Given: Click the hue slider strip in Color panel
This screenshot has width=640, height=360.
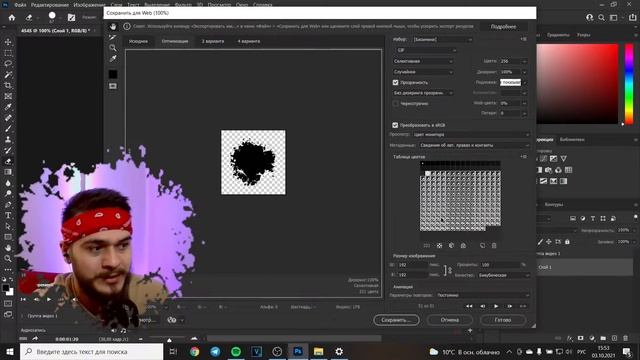Looking at the screenshot, I should (629, 84).
